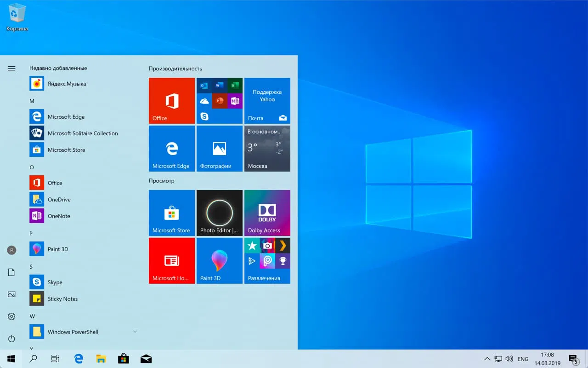Launch Sticky Notes
588x368 pixels.
[x=62, y=299]
